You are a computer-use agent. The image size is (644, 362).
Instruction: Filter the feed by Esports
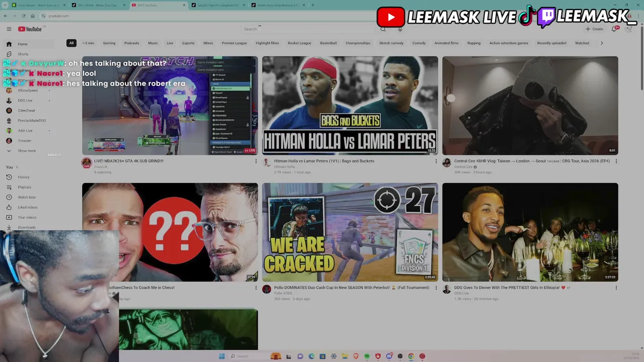pos(188,43)
